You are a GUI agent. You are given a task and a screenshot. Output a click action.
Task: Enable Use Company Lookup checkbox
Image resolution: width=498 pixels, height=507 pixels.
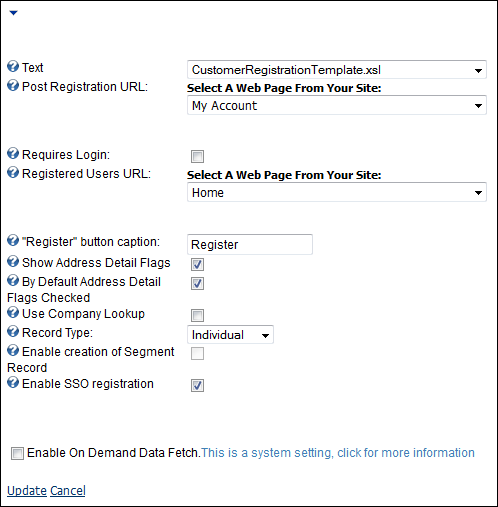click(197, 315)
